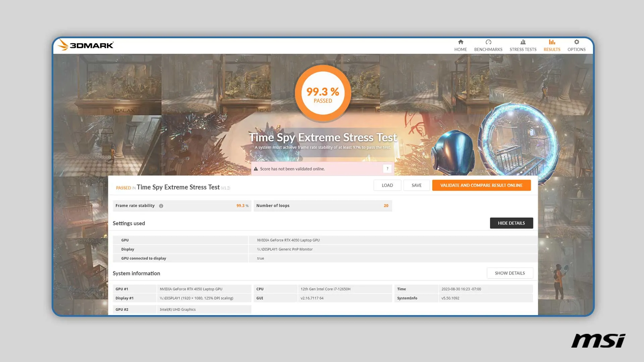Open the Stress Tests chart icon
This screenshot has height=362, width=644.
[523, 42]
